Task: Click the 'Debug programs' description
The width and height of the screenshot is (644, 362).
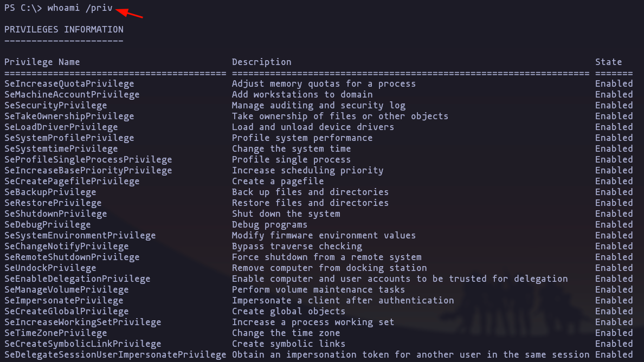Action: point(269,224)
